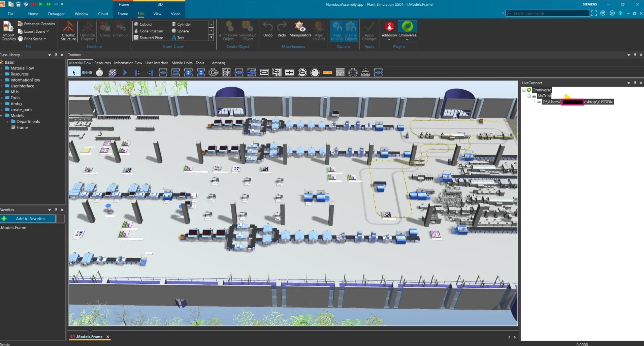Screen dimensions: 644x346
Task: Start the simulation with the green play icon
Action: pos(40,4)
